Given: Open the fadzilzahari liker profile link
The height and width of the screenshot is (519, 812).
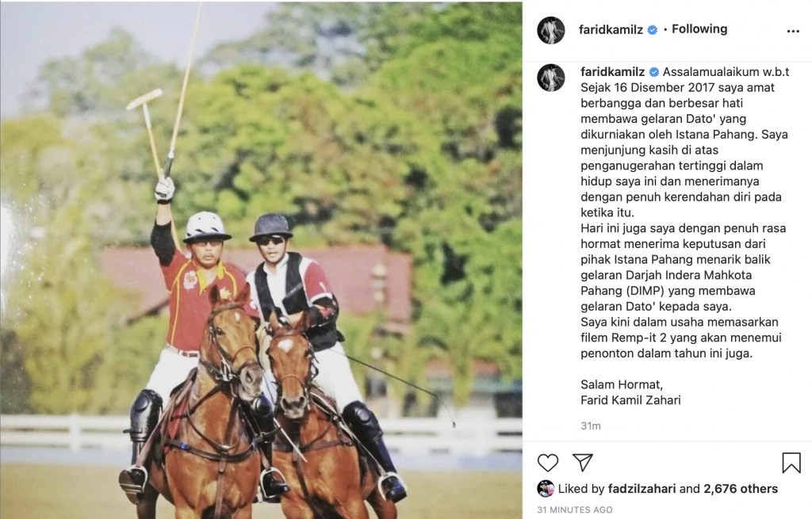Looking at the screenshot, I should [642, 488].
